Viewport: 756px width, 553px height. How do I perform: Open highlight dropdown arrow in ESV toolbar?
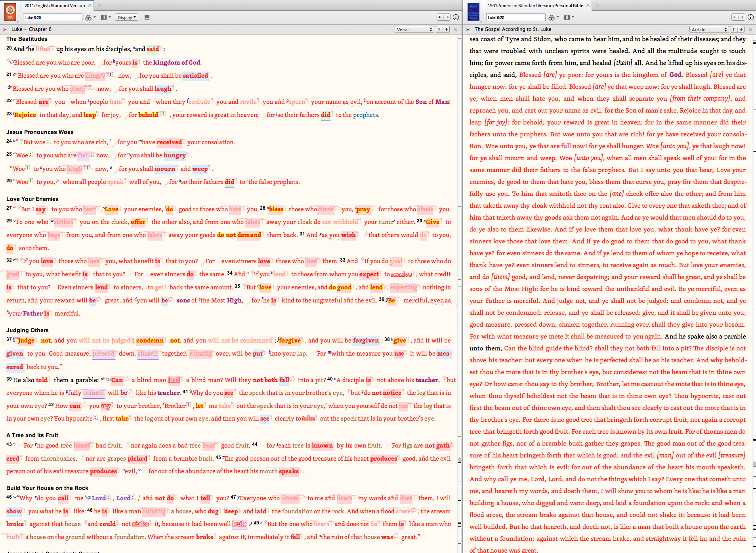click(95, 17)
